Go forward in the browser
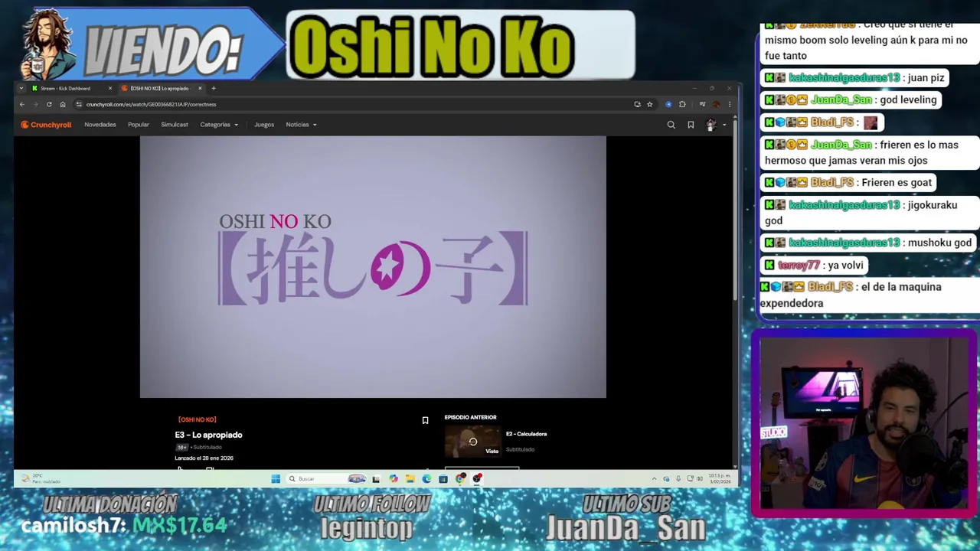 tap(35, 104)
